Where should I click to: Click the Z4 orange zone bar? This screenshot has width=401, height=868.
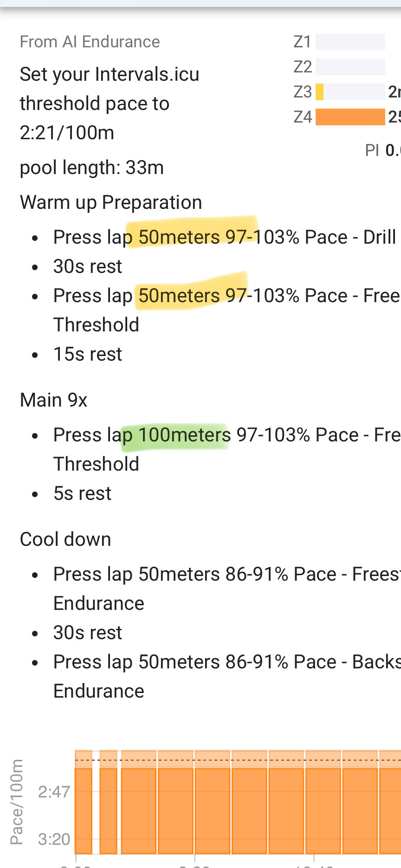350,117
